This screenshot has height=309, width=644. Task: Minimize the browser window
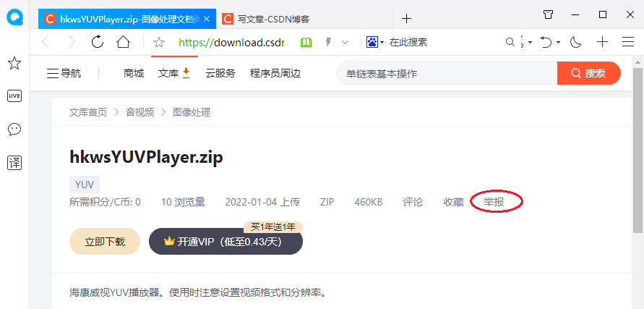575,14
